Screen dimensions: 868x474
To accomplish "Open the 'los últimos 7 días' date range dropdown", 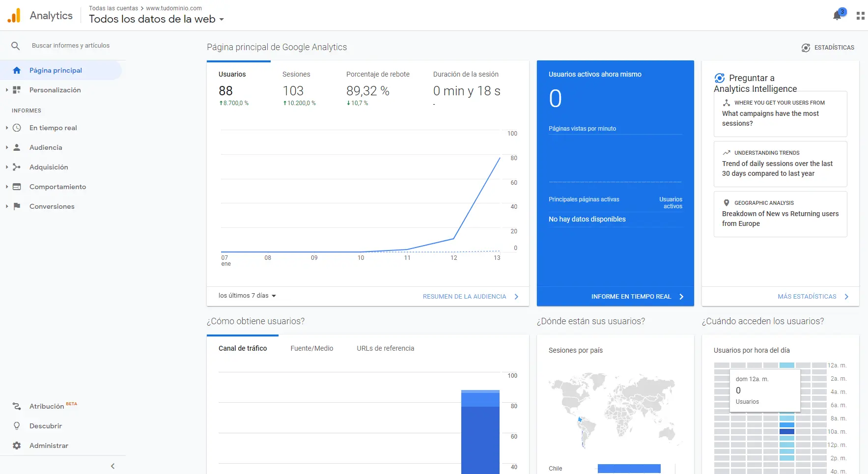I will pyautogui.click(x=247, y=296).
